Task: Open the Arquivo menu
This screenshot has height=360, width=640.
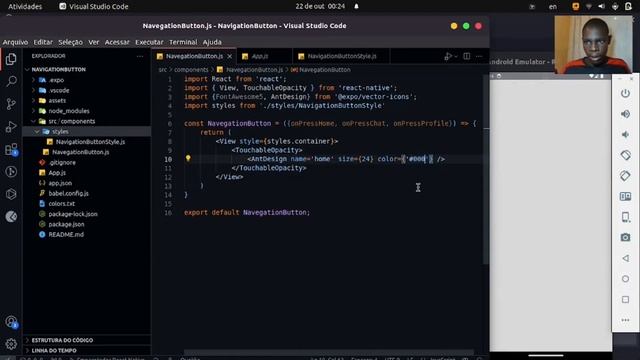Action: (x=15, y=42)
